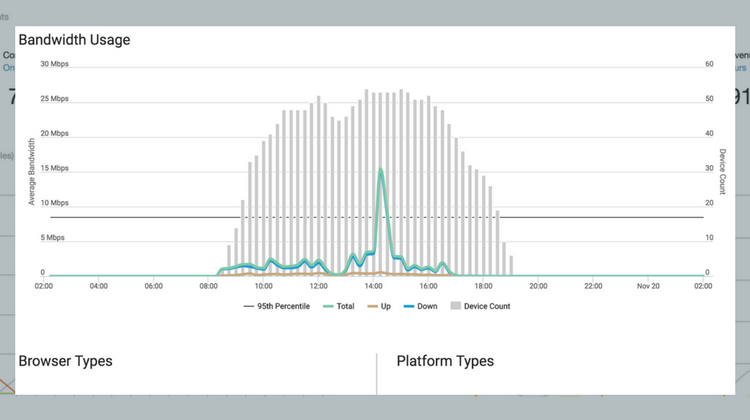Toggle the Total series in legend
Image resolution: width=750 pixels, height=420 pixels.
[x=339, y=306]
